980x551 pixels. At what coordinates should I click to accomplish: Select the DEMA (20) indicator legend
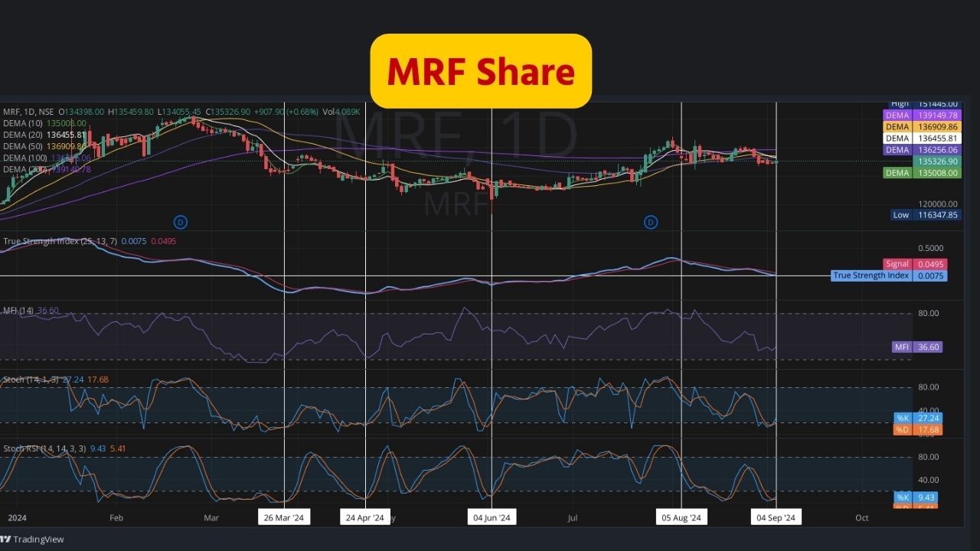click(44, 135)
